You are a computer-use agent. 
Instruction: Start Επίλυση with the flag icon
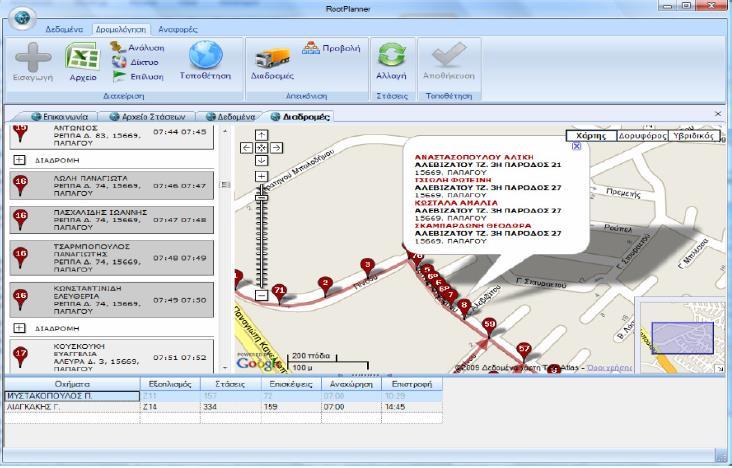coord(138,76)
